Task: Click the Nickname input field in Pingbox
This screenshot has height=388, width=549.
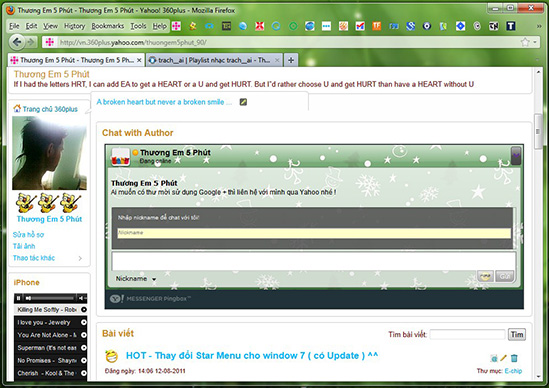Action: [314, 233]
